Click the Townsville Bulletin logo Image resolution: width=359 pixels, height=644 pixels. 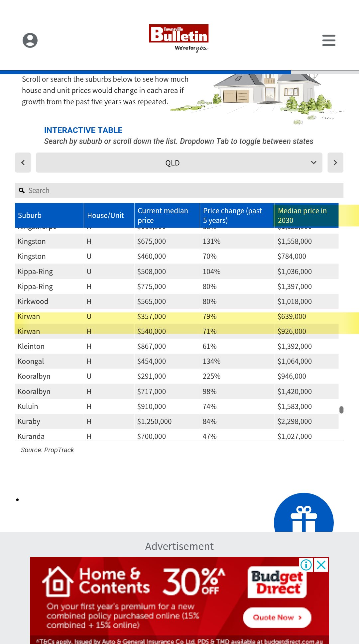pyautogui.click(x=179, y=38)
